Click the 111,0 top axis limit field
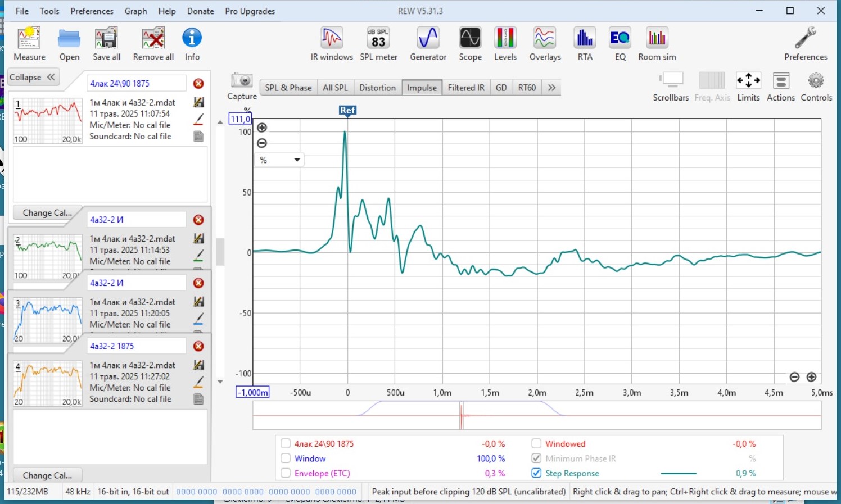The image size is (841, 504). [x=240, y=119]
